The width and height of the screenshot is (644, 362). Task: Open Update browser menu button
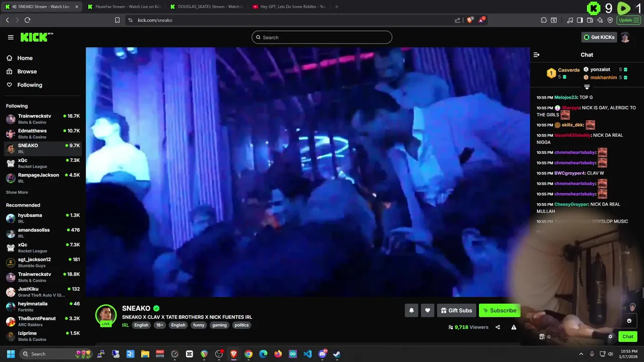pyautogui.click(x=628, y=20)
